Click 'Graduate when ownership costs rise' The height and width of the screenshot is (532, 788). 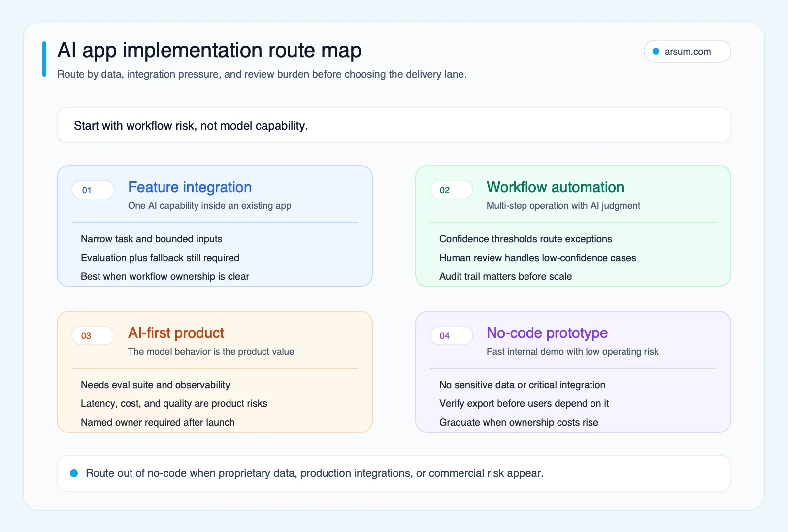point(519,422)
